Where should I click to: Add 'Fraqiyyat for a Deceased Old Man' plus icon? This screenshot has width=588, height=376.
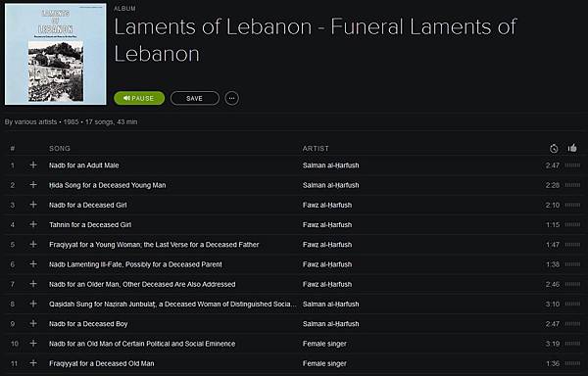click(x=33, y=363)
